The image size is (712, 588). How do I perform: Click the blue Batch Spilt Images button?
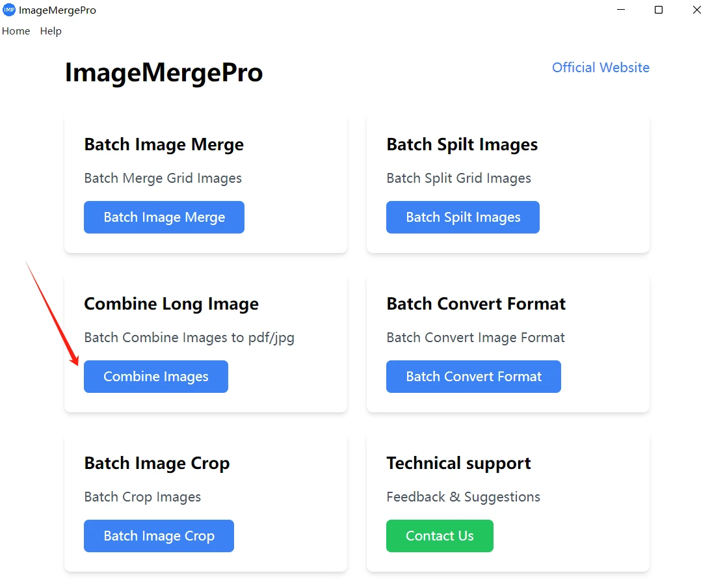coord(463,217)
